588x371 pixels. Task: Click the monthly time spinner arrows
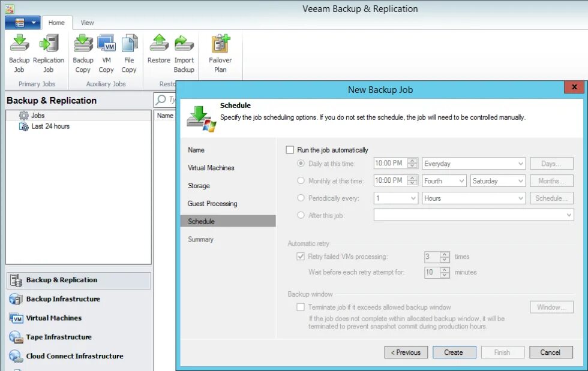[x=412, y=180]
